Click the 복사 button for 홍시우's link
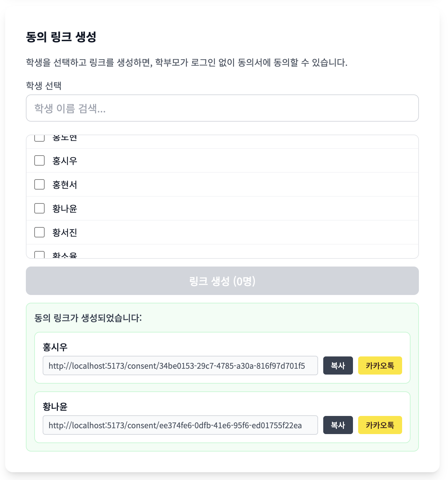The width and height of the screenshot is (448, 480). click(338, 365)
